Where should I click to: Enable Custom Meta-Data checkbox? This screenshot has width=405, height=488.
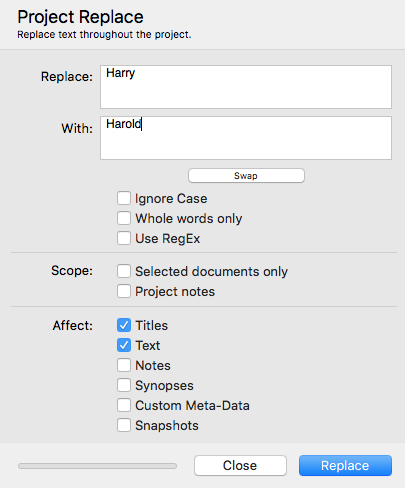tap(124, 405)
